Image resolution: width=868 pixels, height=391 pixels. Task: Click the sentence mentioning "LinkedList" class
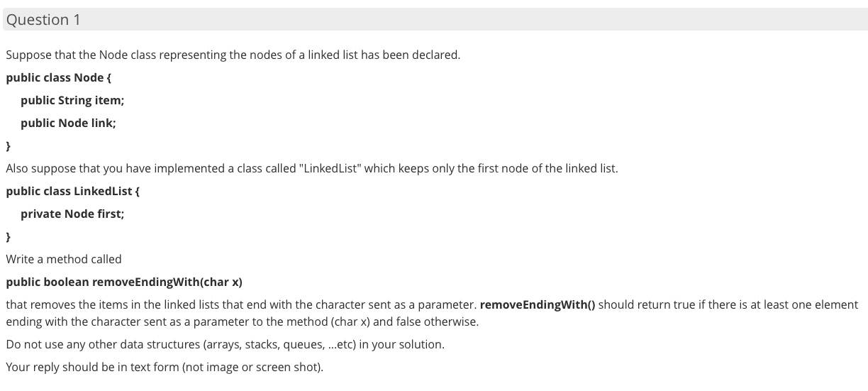[x=312, y=168]
